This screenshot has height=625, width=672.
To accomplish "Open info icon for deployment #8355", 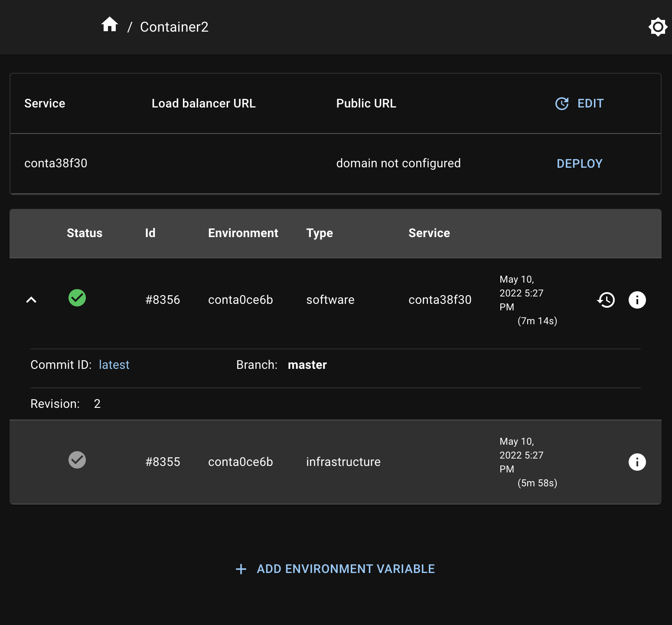I will (x=637, y=462).
